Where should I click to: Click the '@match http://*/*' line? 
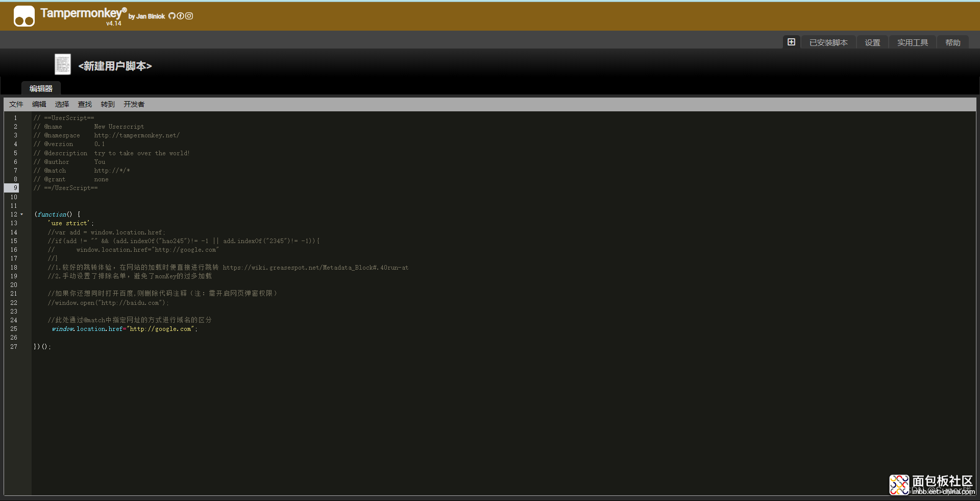pyautogui.click(x=82, y=171)
